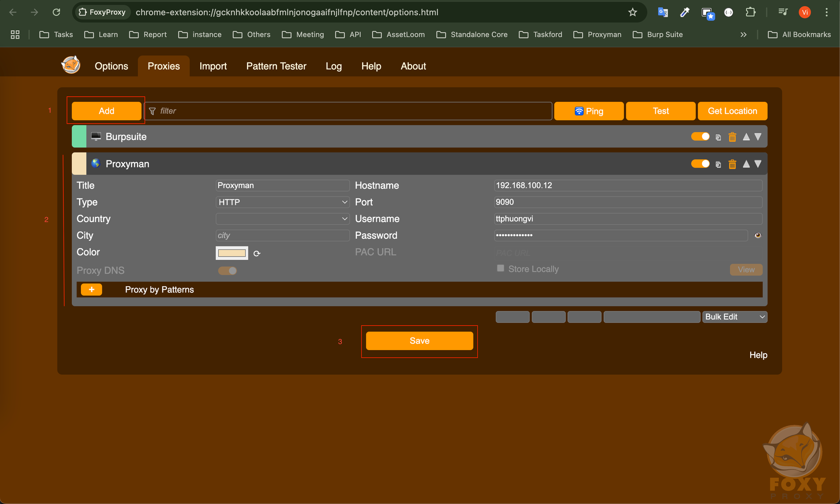Collapse the Proxyman proxy header row
The width and height of the screenshot is (840, 504).
click(420, 163)
